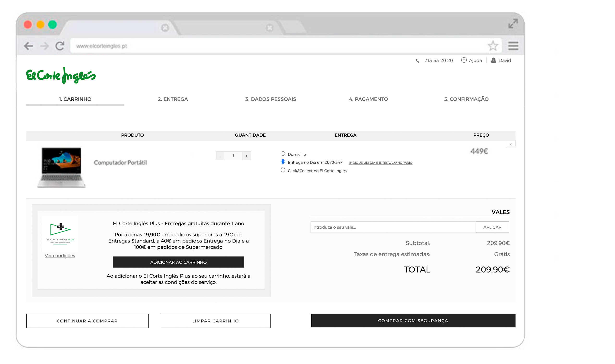This screenshot has width=615, height=364.
Task: Click the El Corte Inglés logo
Action: pos(61,76)
